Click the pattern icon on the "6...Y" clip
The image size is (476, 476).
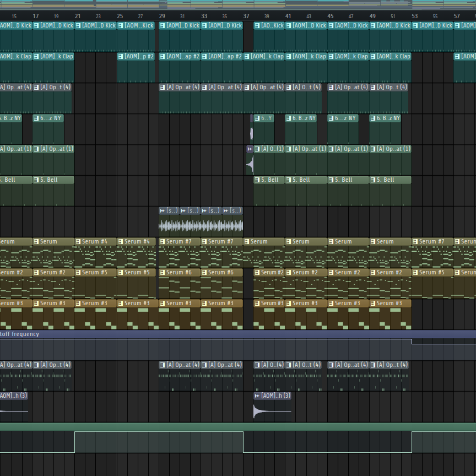tap(257, 118)
